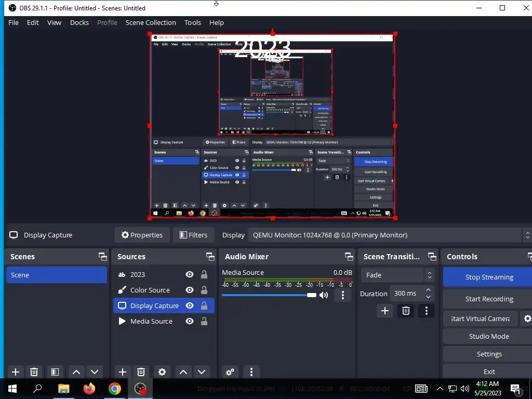
Task: Delete the selected source with the trash icon
Action: [x=141, y=372]
